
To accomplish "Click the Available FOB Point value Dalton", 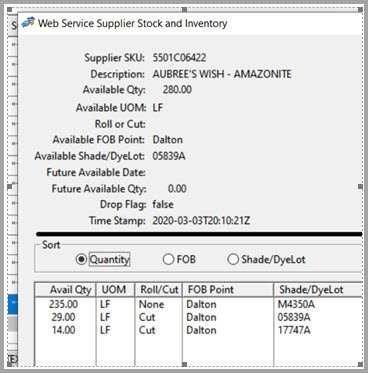I will tap(167, 139).
